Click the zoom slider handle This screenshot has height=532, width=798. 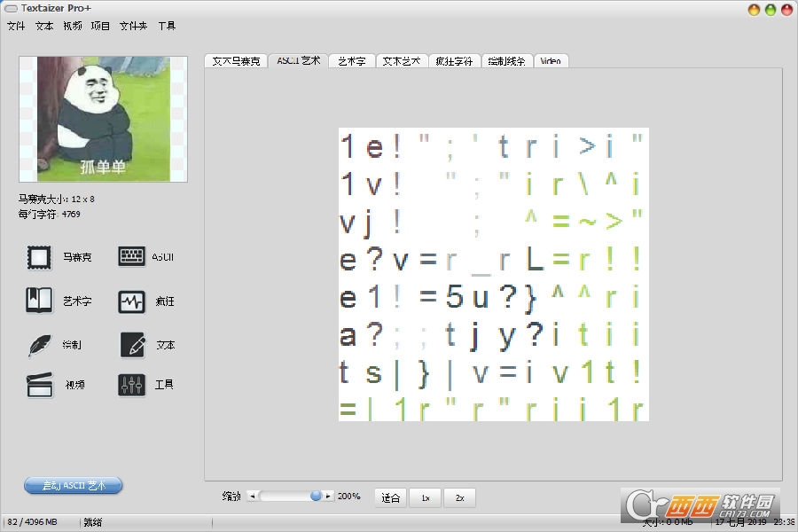[316, 496]
